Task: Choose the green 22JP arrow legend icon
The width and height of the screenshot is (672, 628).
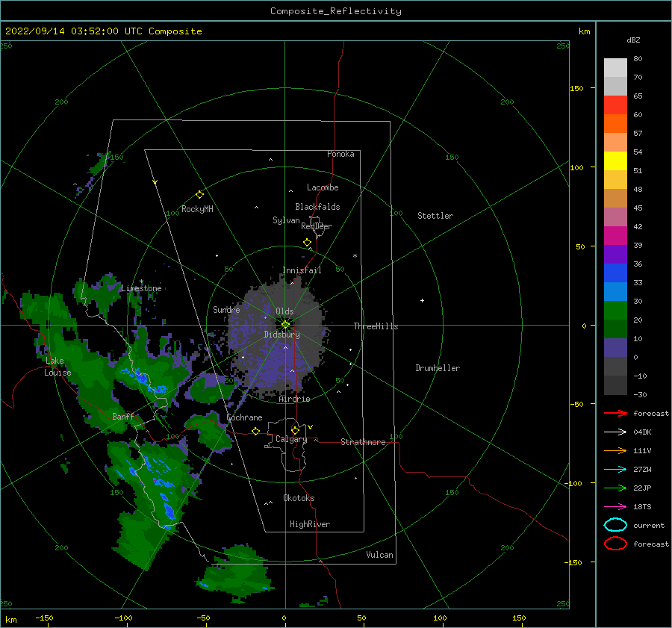Action: coord(615,488)
